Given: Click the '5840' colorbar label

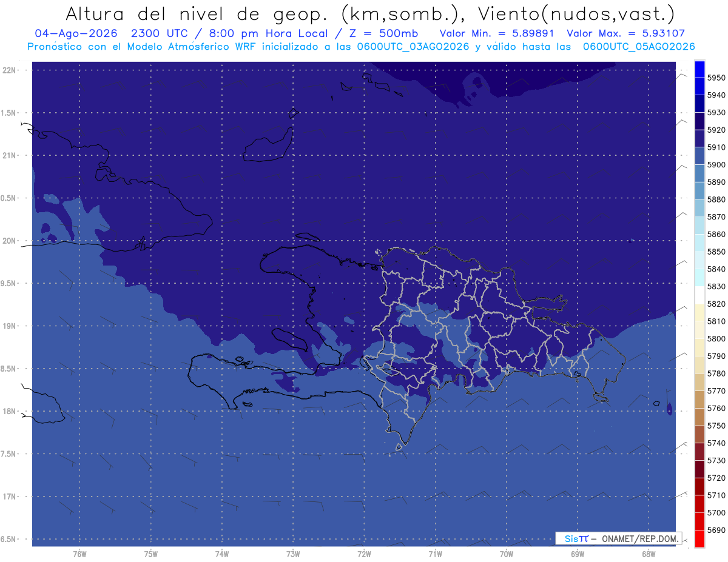Looking at the screenshot, I should 716,269.
